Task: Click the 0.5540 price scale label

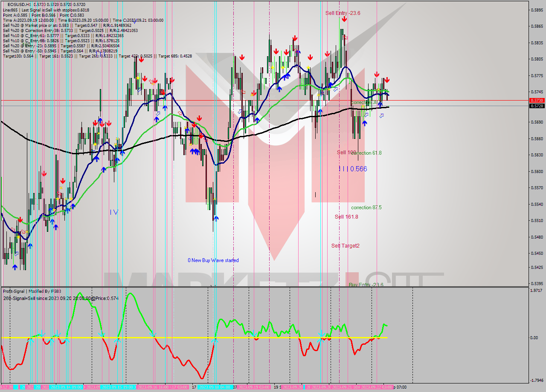Action: (x=537, y=204)
